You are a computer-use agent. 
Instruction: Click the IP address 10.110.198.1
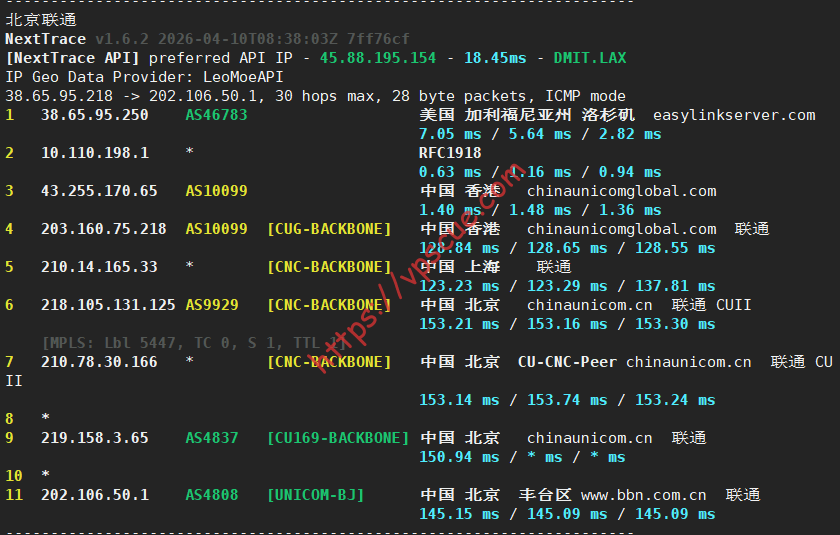coord(94,153)
